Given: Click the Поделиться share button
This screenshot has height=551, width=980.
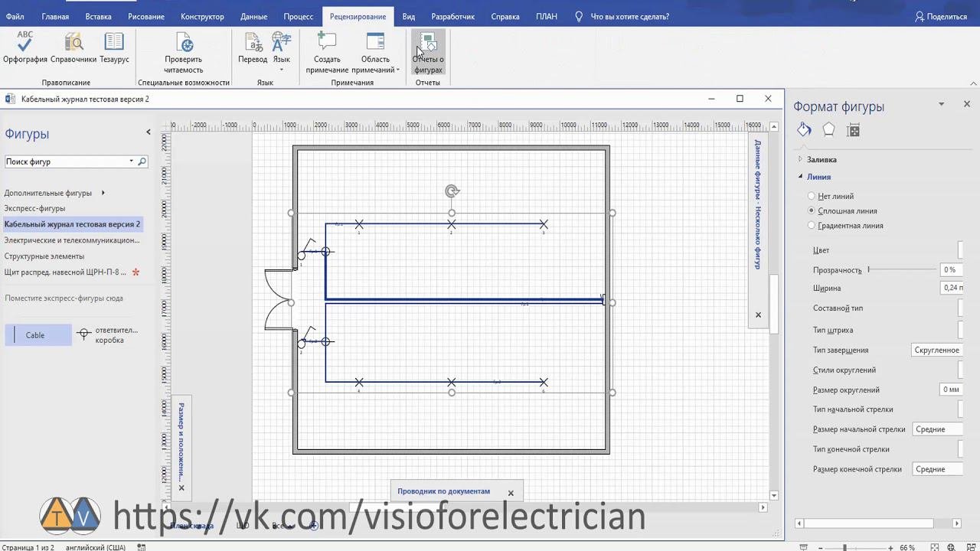Looking at the screenshot, I should click(941, 16).
